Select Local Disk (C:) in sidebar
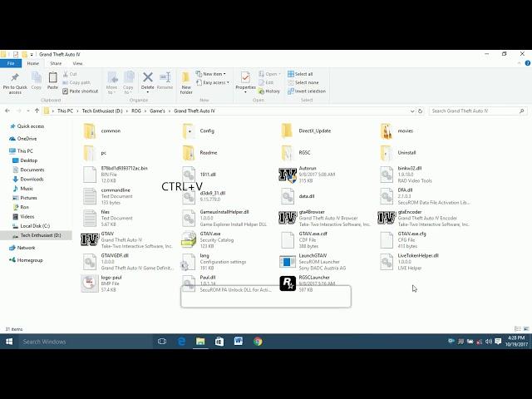The height and width of the screenshot is (399, 532). 35,226
